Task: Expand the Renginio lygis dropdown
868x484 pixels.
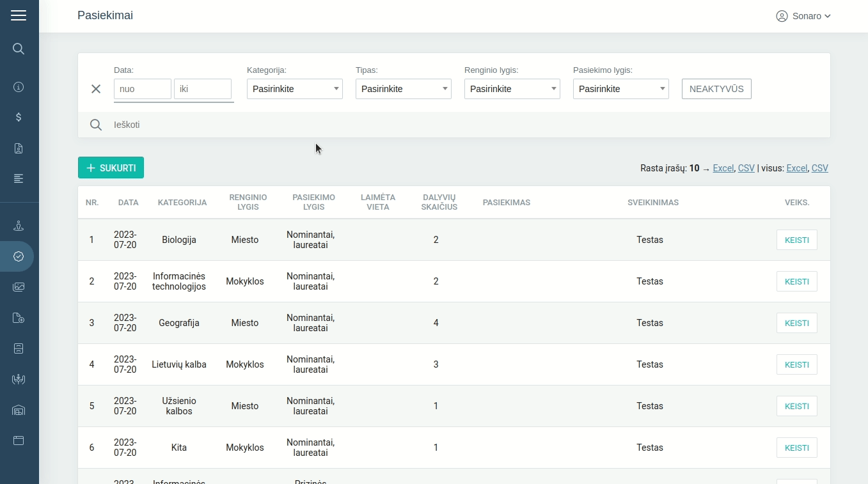Action: pos(512,89)
